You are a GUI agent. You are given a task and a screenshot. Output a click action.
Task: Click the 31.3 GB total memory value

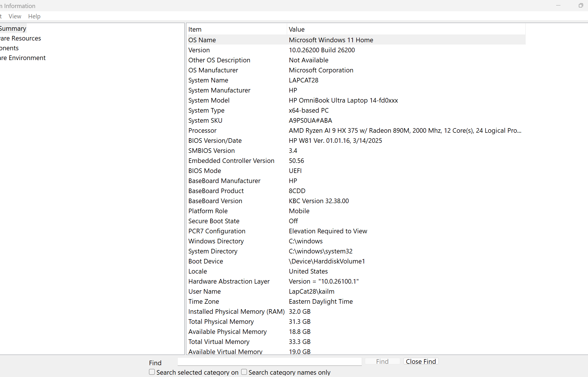click(300, 322)
